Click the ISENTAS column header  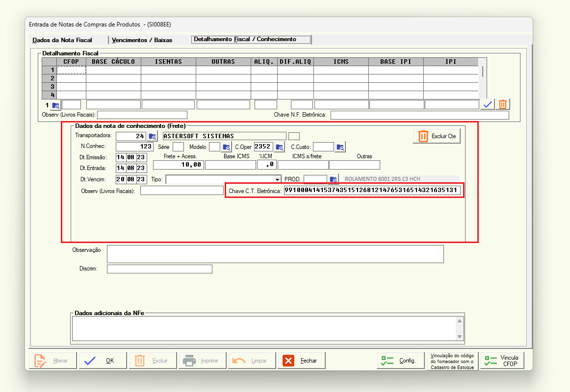pos(168,62)
